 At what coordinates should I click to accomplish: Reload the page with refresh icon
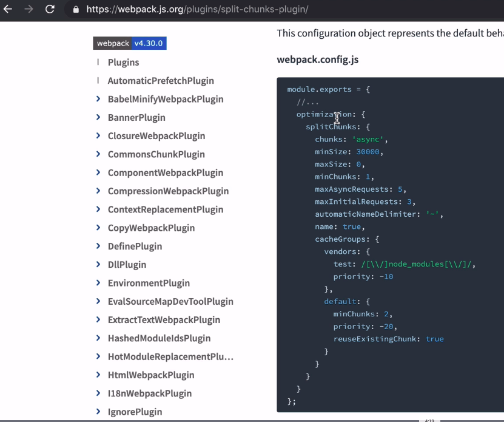click(x=50, y=10)
